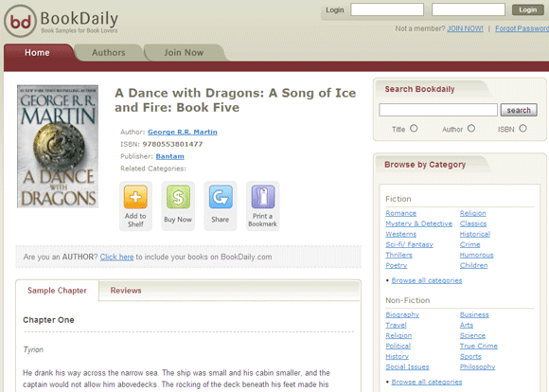Open the Home tab
The image size is (549, 392).
click(x=37, y=52)
